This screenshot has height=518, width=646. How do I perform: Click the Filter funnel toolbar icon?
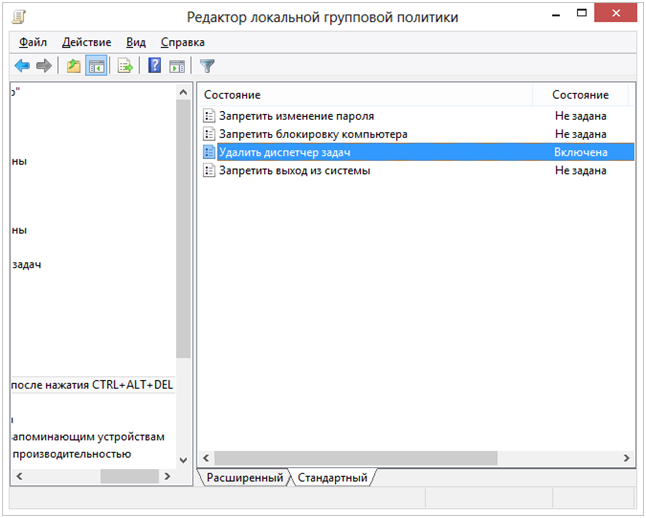(x=207, y=67)
